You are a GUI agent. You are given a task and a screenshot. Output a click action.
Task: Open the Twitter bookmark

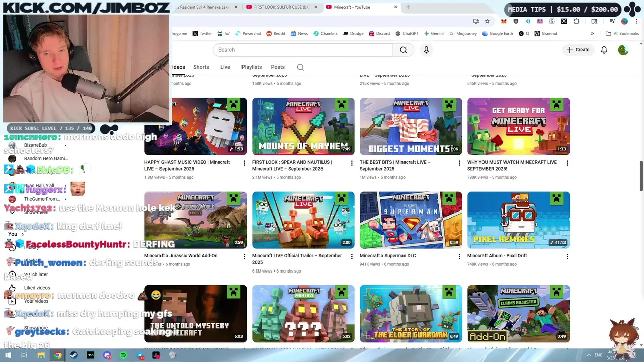(202, 34)
